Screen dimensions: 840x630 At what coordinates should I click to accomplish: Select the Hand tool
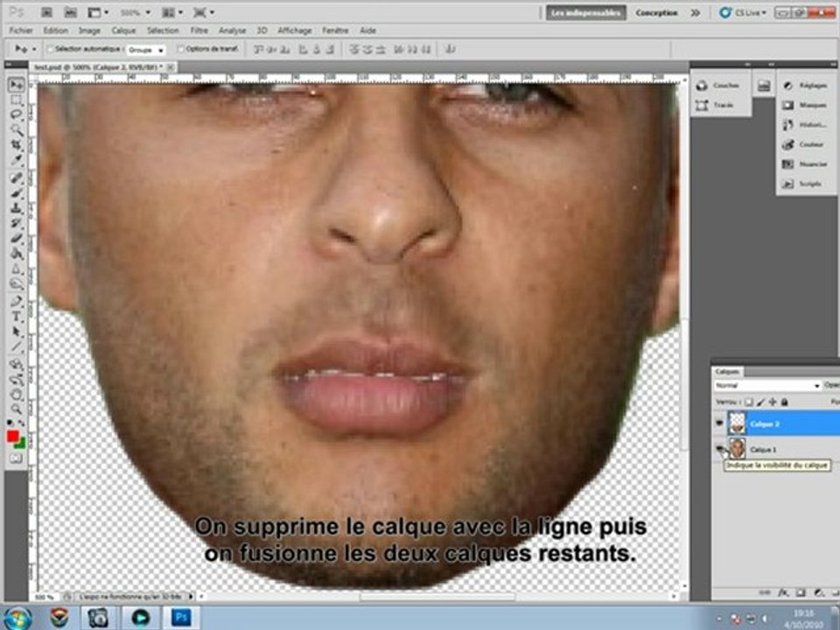(17, 395)
